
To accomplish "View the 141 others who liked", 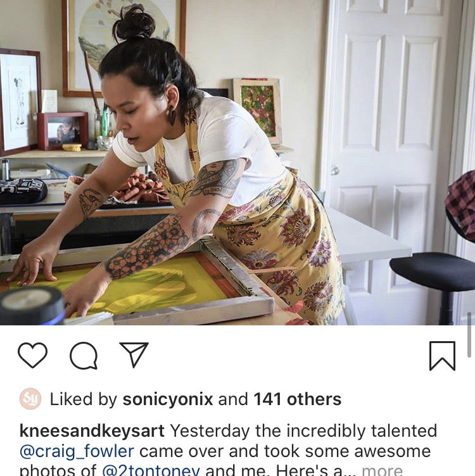I will tap(297, 399).
